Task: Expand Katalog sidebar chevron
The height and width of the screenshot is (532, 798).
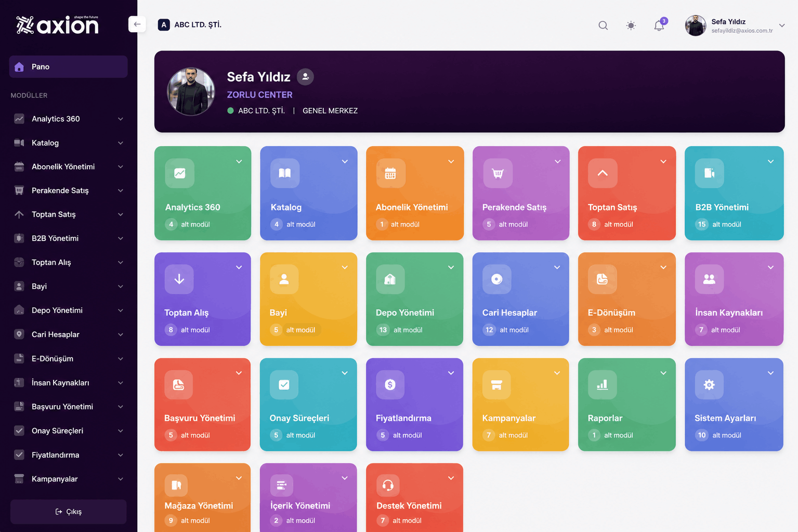Action: [x=121, y=143]
